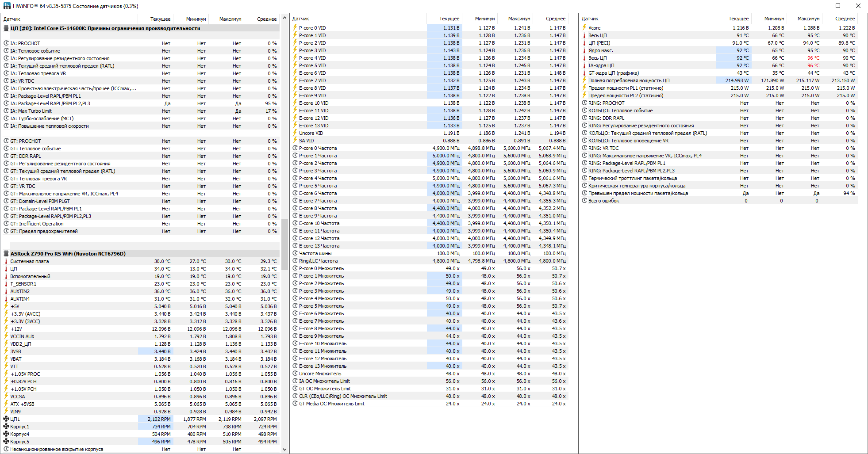The height and width of the screenshot is (454, 868).
Task: Click the lightning icon beside P-core 0 VID
Action: pyautogui.click(x=295, y=27)
